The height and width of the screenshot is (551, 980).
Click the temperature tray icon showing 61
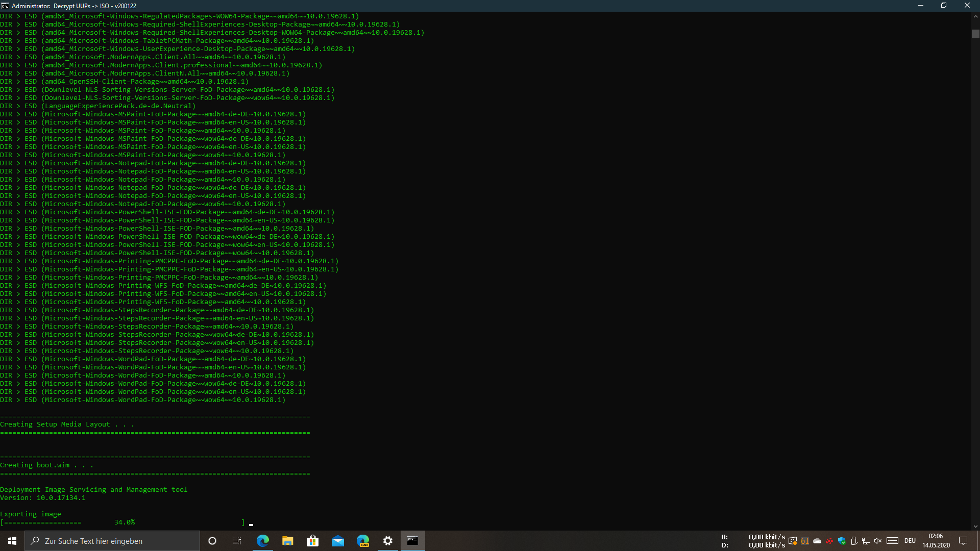[805, 541]
